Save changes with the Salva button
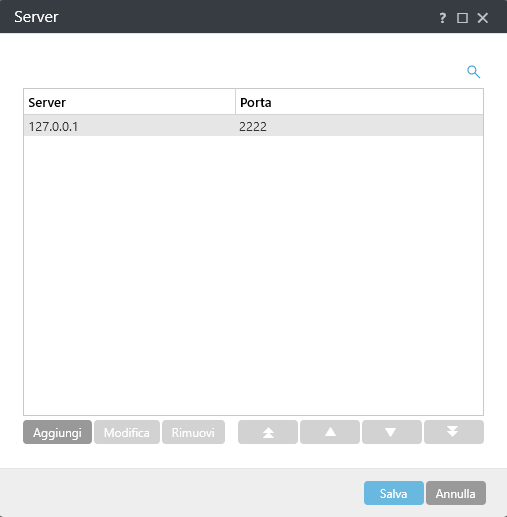 tap(394, 493)
